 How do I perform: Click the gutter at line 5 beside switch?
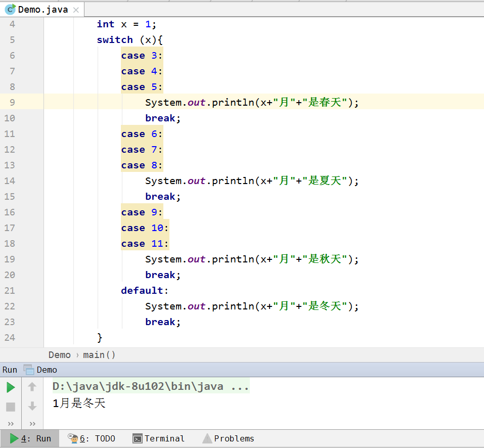click(x=12, y=39)
